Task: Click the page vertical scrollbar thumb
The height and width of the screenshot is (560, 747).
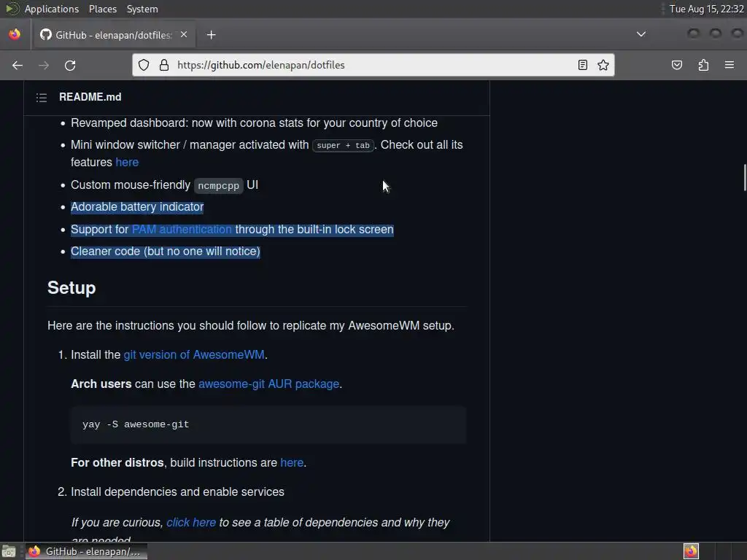Action: (x=744, y=177)
